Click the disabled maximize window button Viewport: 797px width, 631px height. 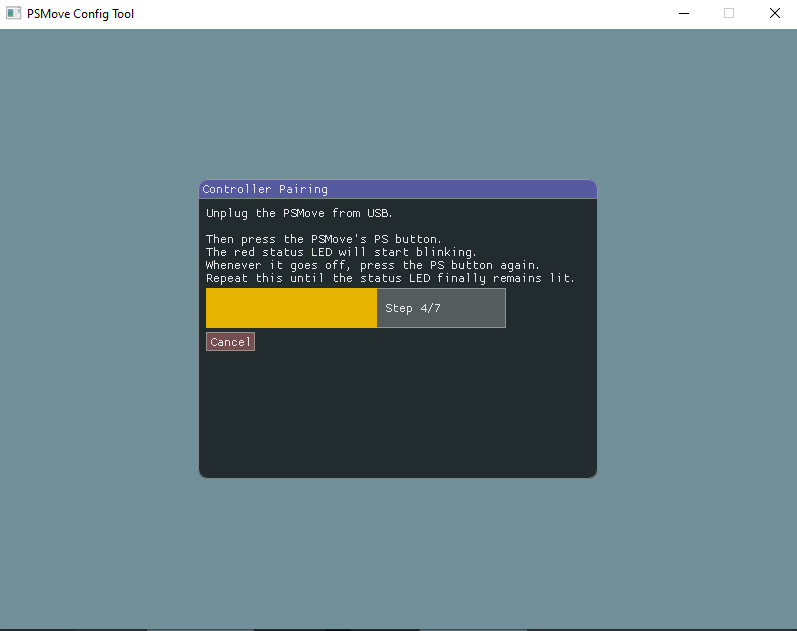tap(729, 14)
